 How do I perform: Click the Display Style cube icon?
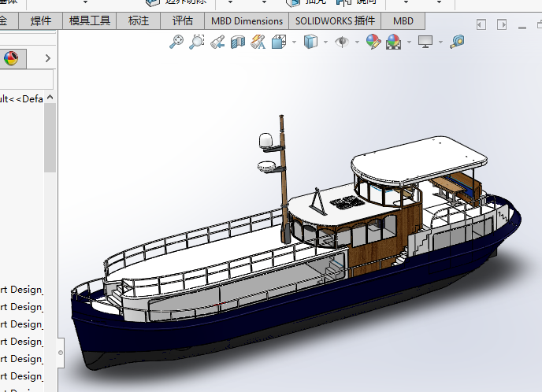pos(311,42)
